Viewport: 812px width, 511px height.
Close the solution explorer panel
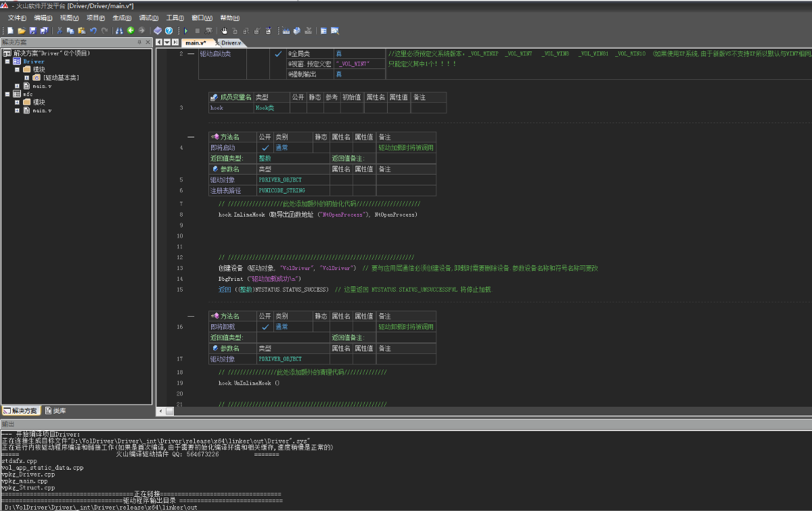point(149,42)
